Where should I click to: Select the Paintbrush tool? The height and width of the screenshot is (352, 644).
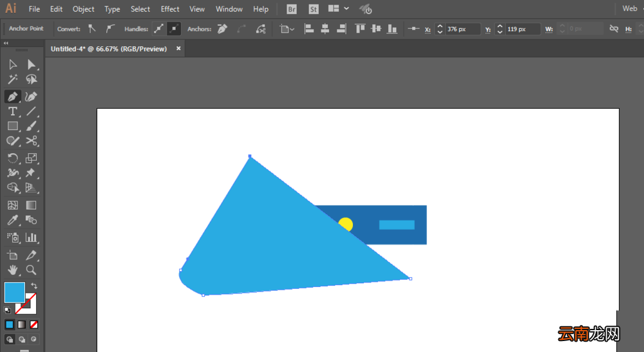click(x=31, y=126)
